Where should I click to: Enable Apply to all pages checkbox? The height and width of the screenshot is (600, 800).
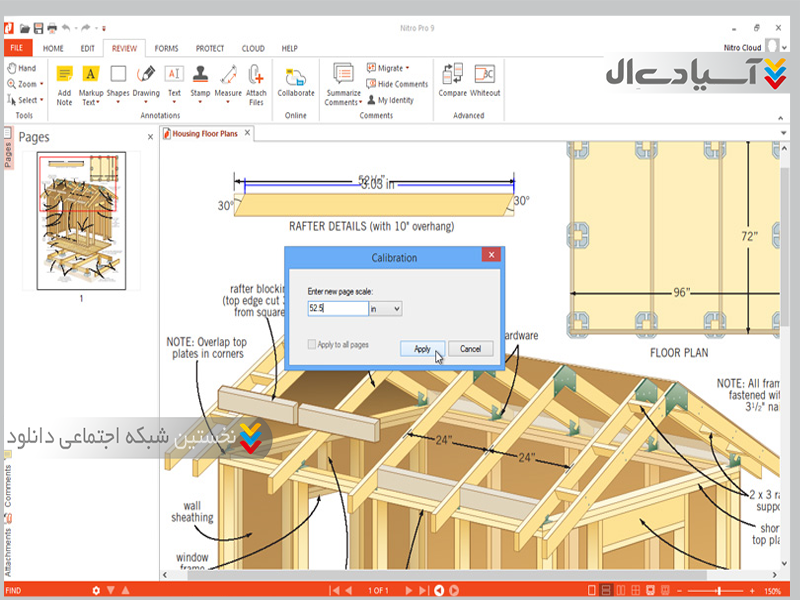click(313, 345)
